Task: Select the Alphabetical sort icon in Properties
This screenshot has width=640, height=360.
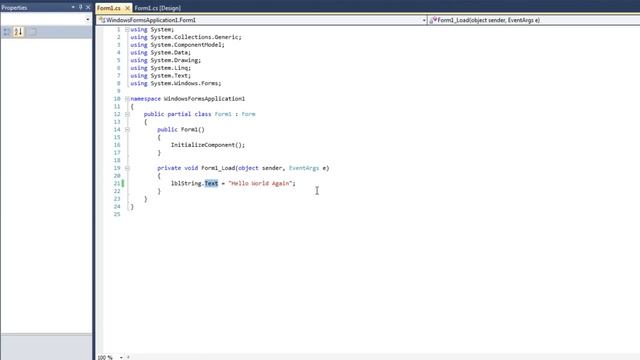Action: click(18, 32)
